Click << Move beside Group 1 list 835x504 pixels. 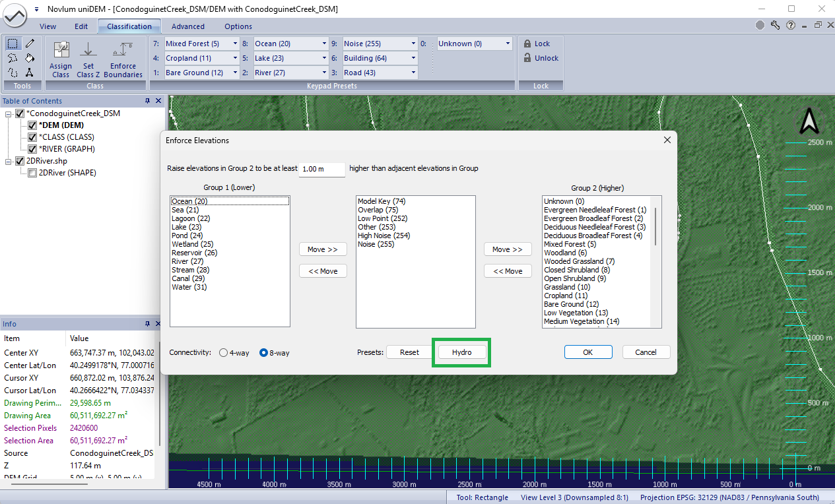pyautogui.click(x=323, y=271)
